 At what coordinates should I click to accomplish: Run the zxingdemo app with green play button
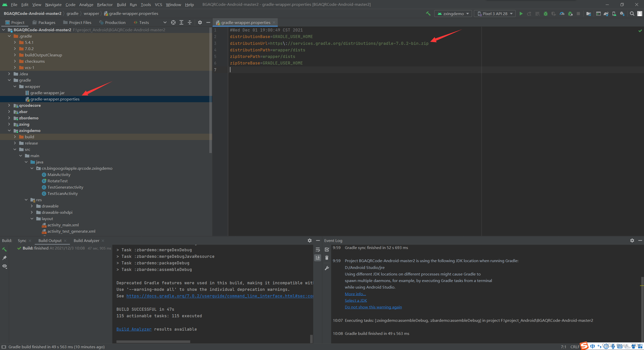(x=521, y=14)
